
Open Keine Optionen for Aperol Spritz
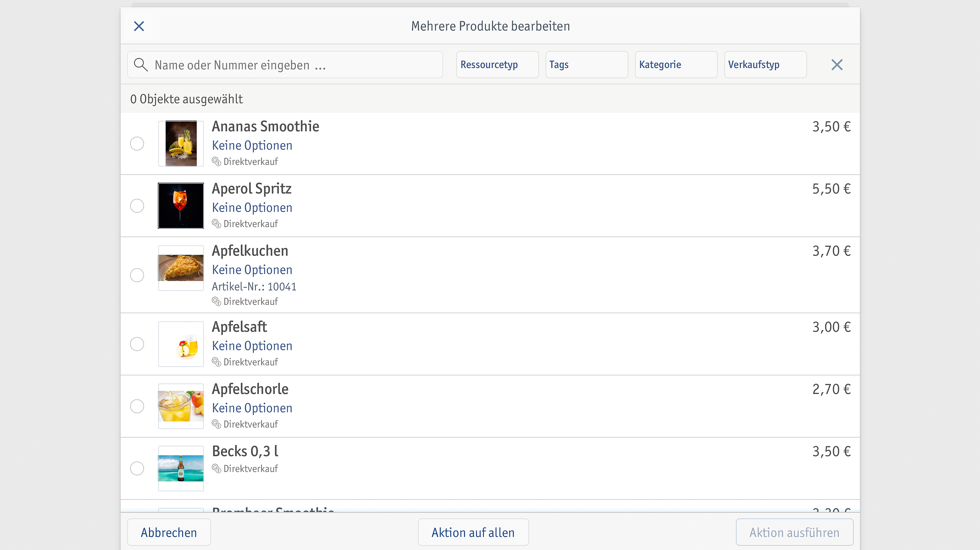(x=252, y=208)
